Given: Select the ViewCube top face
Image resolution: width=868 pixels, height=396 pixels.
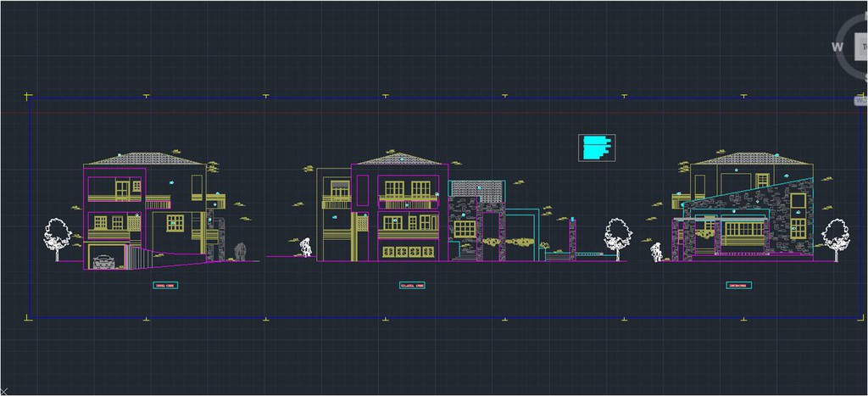Looking at the screenshot, I should click(x=861, y=46).
